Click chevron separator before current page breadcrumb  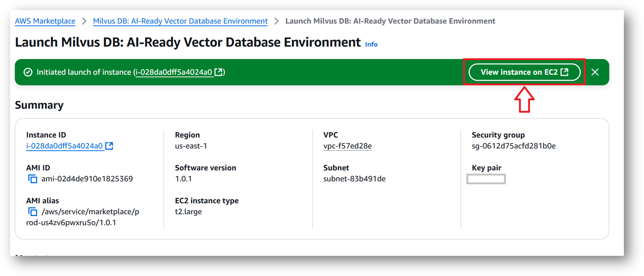click(277, 21)
